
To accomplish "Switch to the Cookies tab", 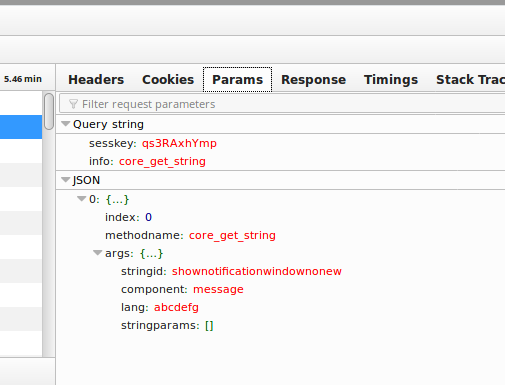I will click(168, 80).
